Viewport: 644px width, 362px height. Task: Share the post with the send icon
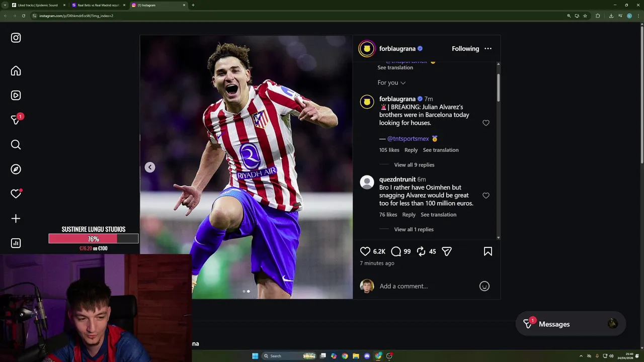click(447, 251)
